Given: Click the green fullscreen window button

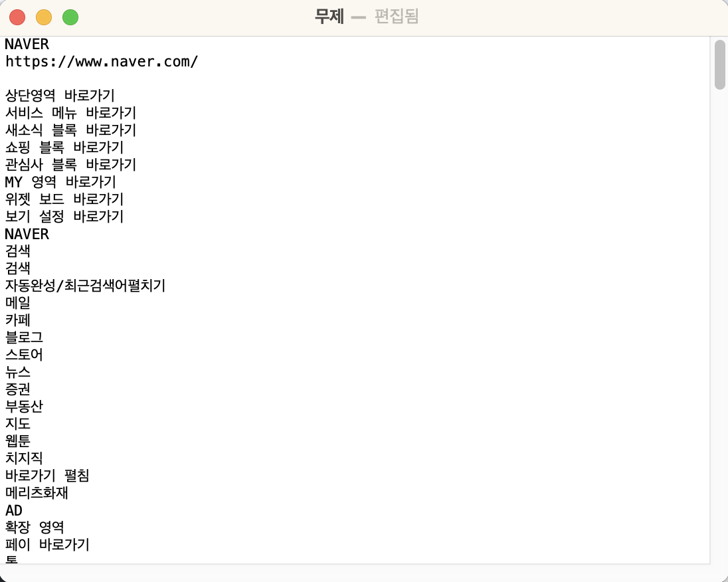Looking at the screenshot, I should (70, 18).
